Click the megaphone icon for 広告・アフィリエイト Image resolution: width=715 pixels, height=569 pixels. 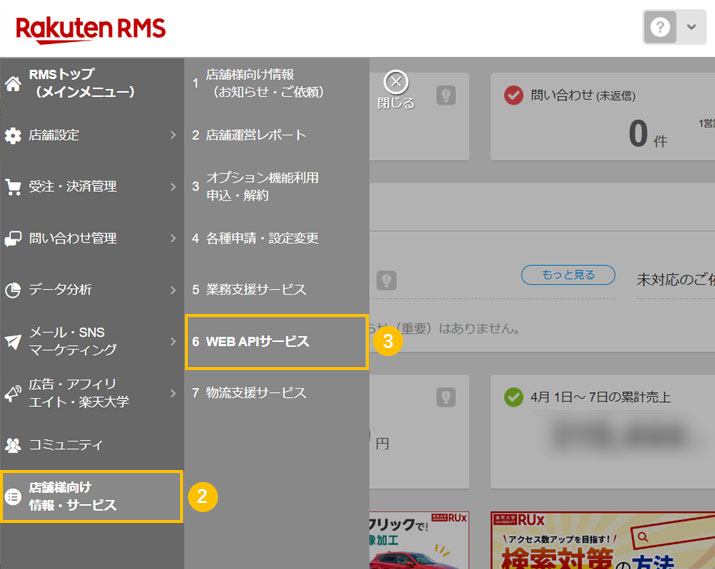pyautogui.click(x=13, y=393)
